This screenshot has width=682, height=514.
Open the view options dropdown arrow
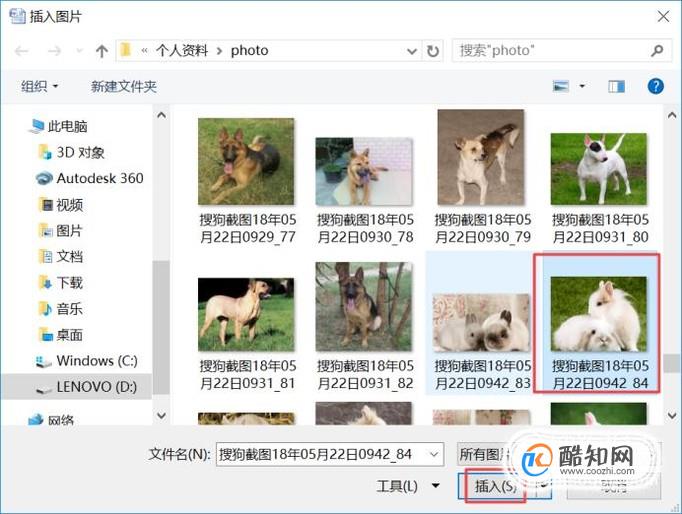coord(582,86)
